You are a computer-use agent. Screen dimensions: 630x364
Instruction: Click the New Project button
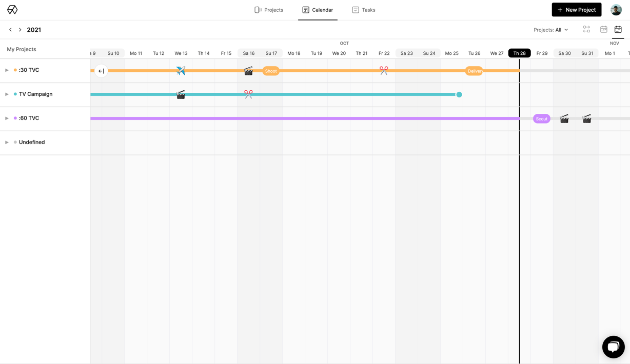[x=576, y=10]
